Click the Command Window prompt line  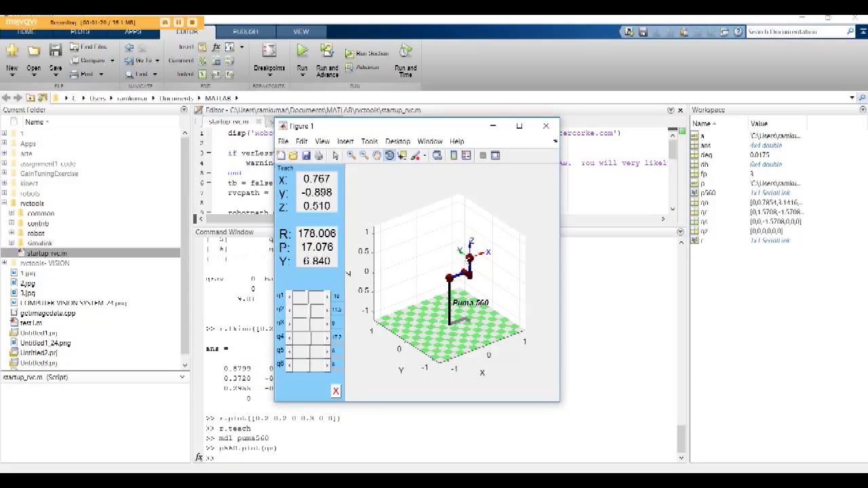441,458
